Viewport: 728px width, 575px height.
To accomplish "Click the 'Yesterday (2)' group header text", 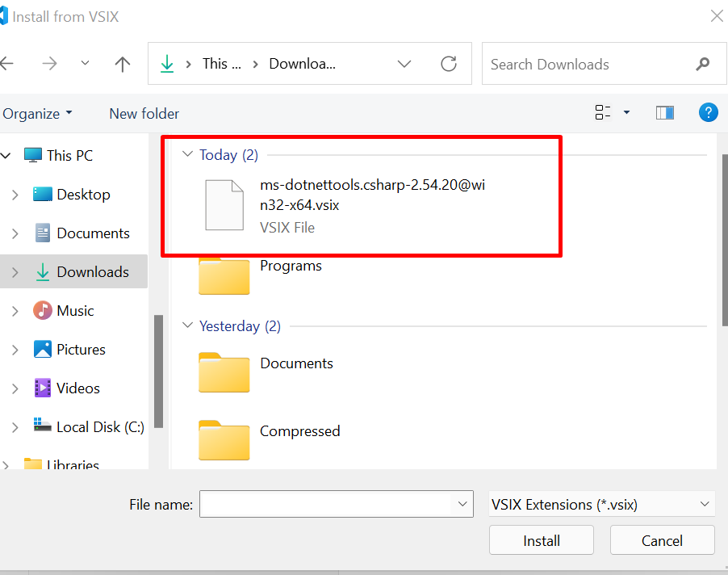I will click(x=240, y=326).
